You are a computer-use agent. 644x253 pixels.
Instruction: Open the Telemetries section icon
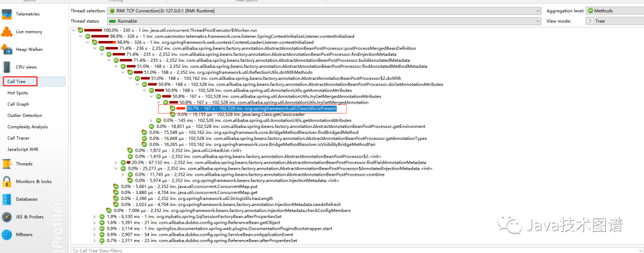point(7,14)
